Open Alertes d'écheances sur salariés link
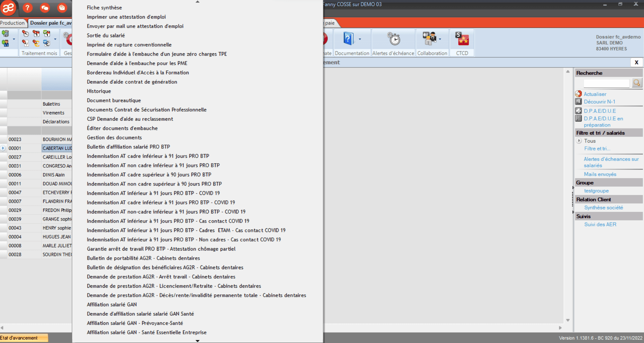 pyautogui.click(x=611, y=162)
